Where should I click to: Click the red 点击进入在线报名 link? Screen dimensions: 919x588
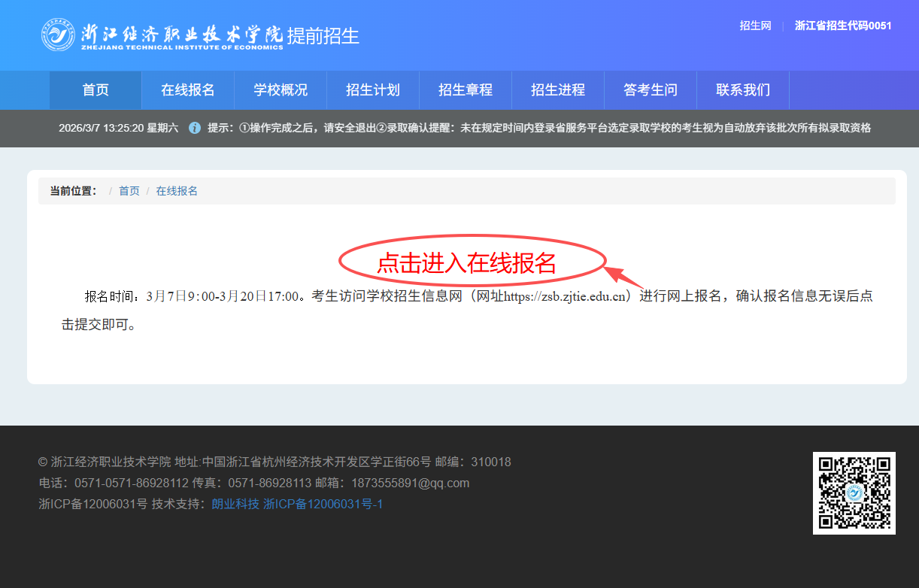coord(466,263)
